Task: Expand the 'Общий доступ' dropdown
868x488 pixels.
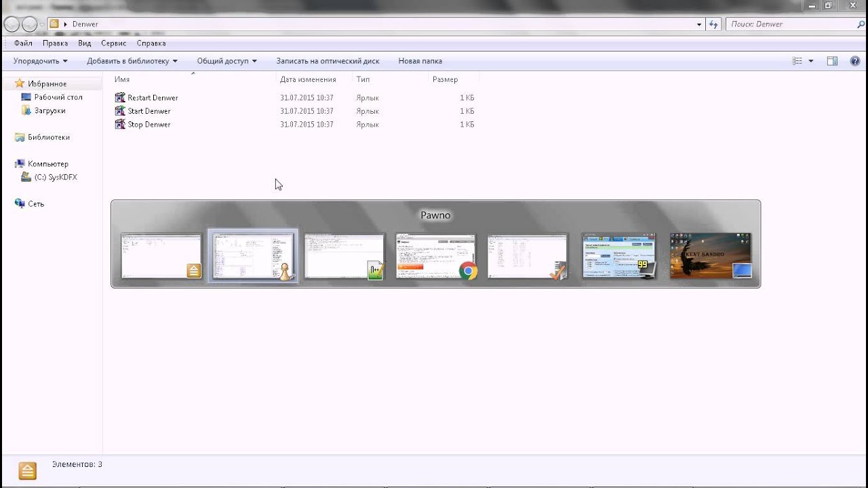Action: click(227, 61)
